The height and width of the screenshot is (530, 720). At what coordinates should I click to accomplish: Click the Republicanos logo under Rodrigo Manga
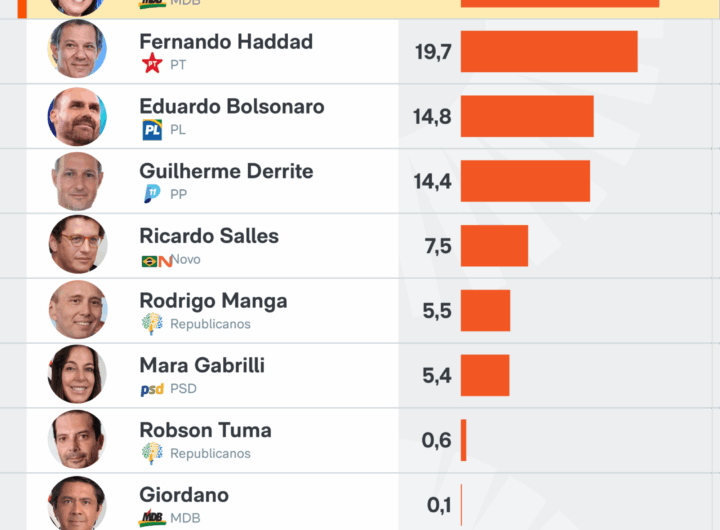152,324
